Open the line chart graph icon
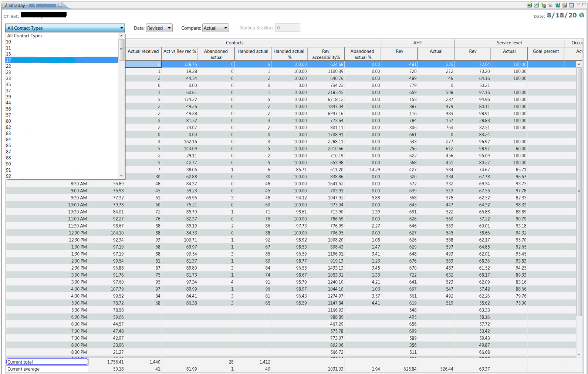This screenshot has height=374, width=588. 537,5
